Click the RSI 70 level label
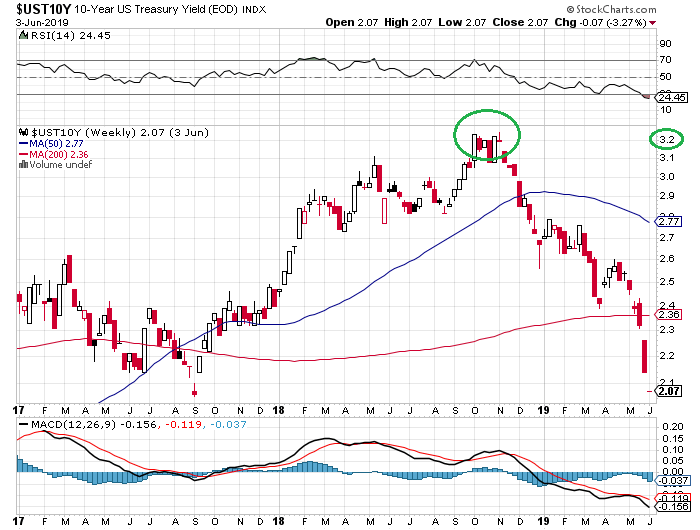 click(x=666, y=60)
